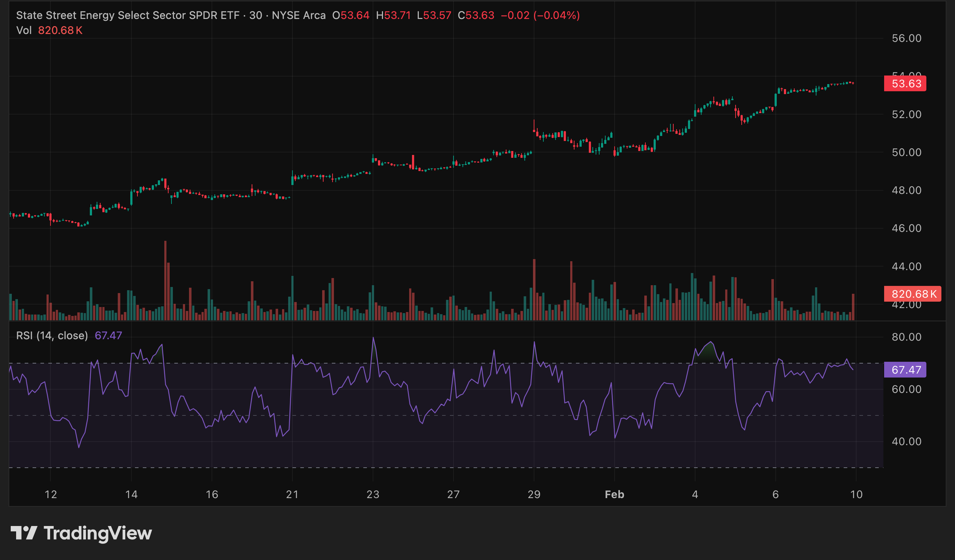Click the −0.02 (−0.04%) change text
Image resolution: width=955 pixels, height=560 pixels.
pos(540,15)
